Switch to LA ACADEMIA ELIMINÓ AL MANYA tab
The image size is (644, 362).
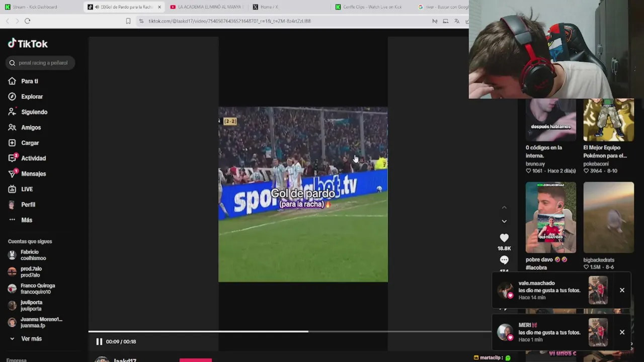click(x=206, y=7)
